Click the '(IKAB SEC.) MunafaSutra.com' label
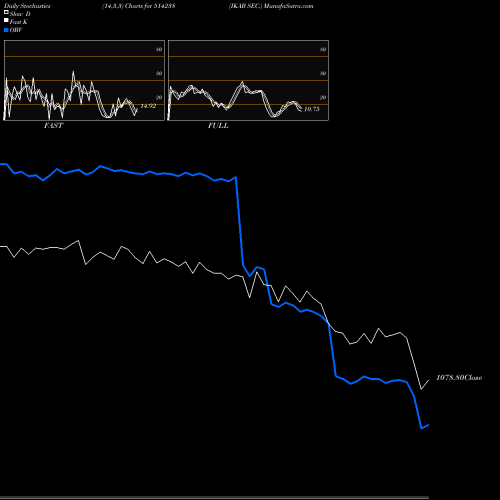The width and height of the screenshot is (500, 500). coord(271,6)
